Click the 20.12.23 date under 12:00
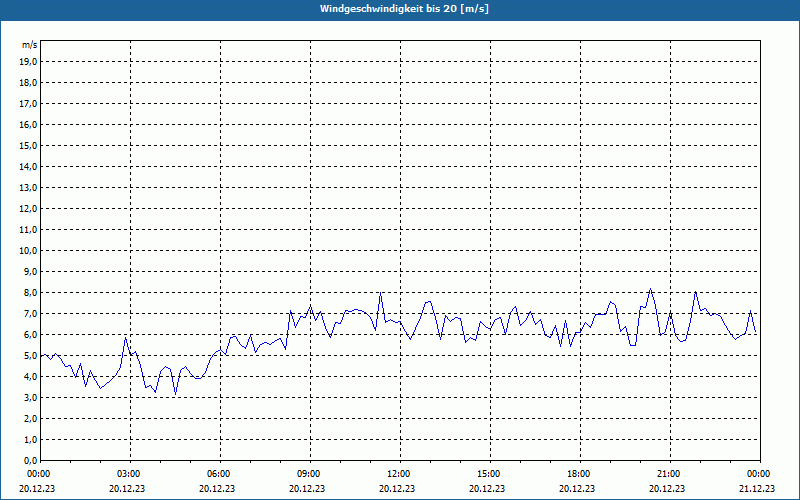 [397, 488]
